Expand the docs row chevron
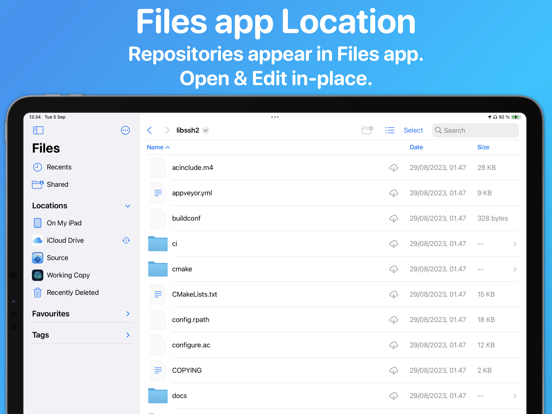The image size is (552, 414). [x=515, y=396]
